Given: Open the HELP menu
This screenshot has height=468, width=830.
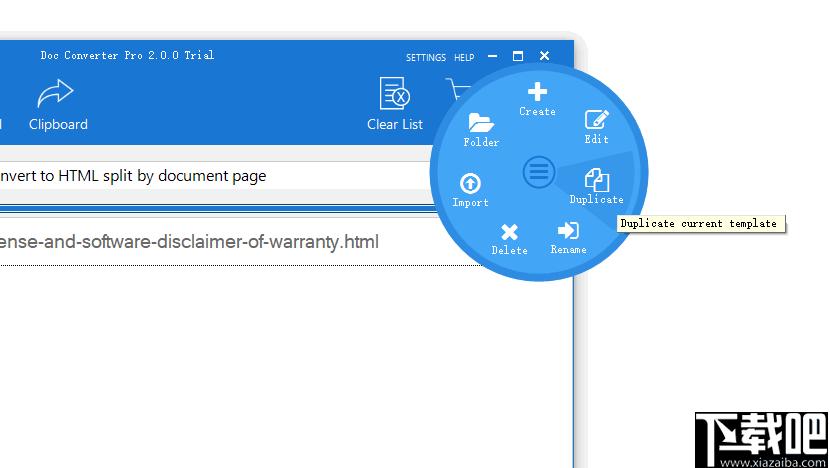Looking at the screenshot, I should [x=464, y=57].
